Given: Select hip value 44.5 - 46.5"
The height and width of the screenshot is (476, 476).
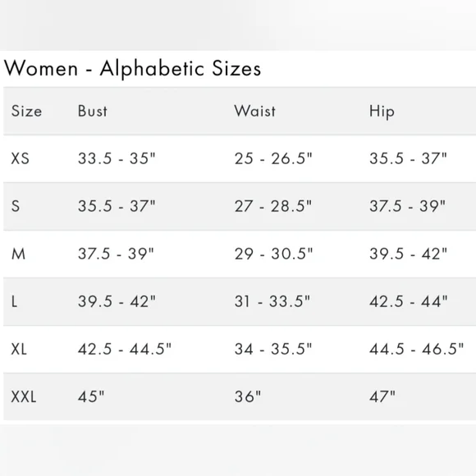Looking at the screenshot, I should click(417, 349).
